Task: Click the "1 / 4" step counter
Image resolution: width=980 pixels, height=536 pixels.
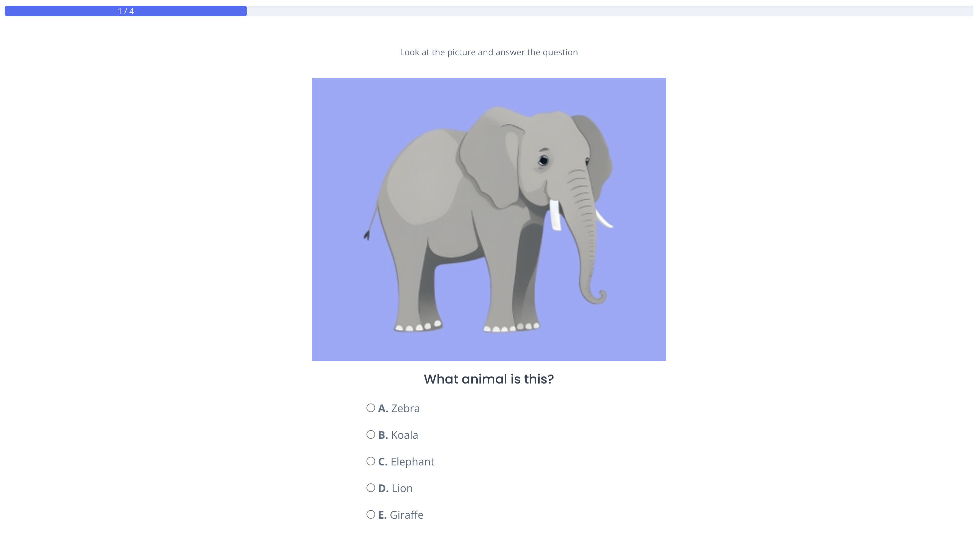Action: point(126,11)
